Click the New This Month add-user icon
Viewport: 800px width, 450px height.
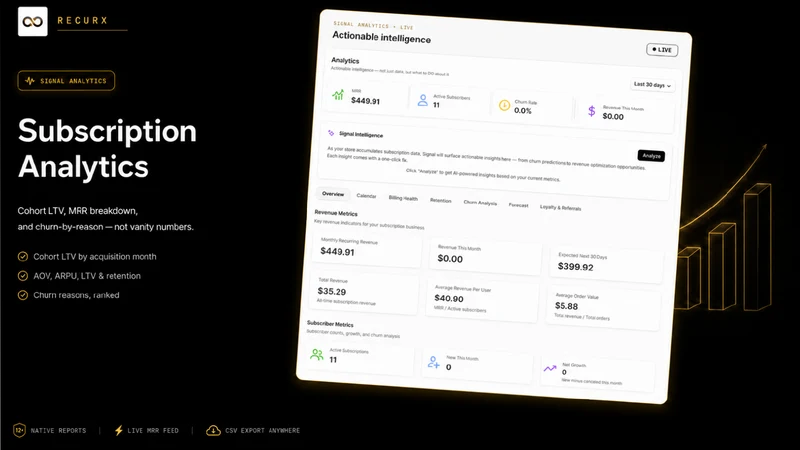pyautogui.click(x=433, y=362)
